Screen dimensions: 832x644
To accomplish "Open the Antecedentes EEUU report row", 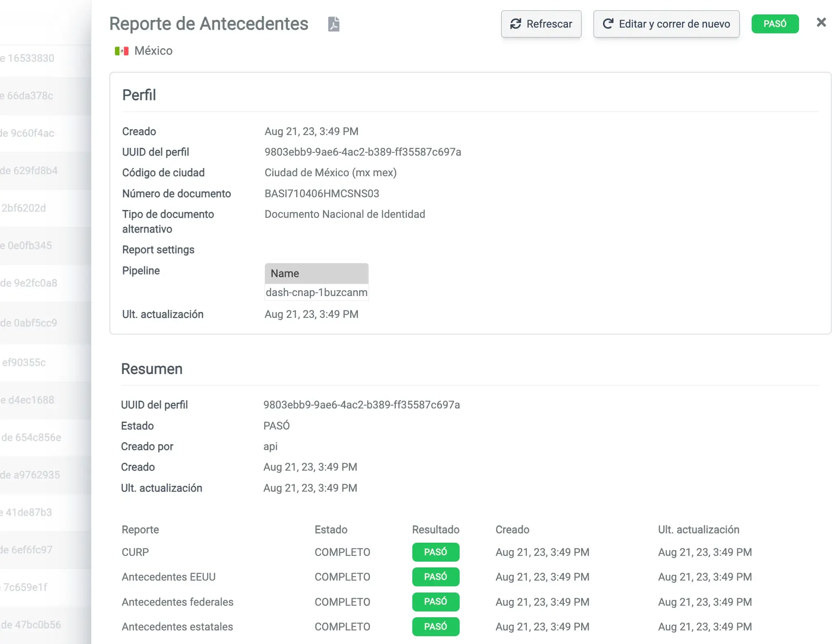I will pyautogui.click(x=168, y=577).
